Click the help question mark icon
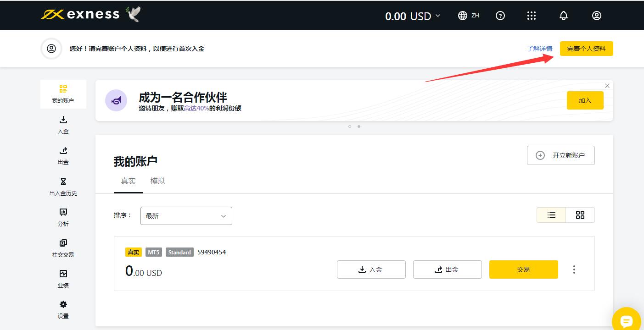The width and height of the screenshot is (644, 330). [x=500, y=16]
